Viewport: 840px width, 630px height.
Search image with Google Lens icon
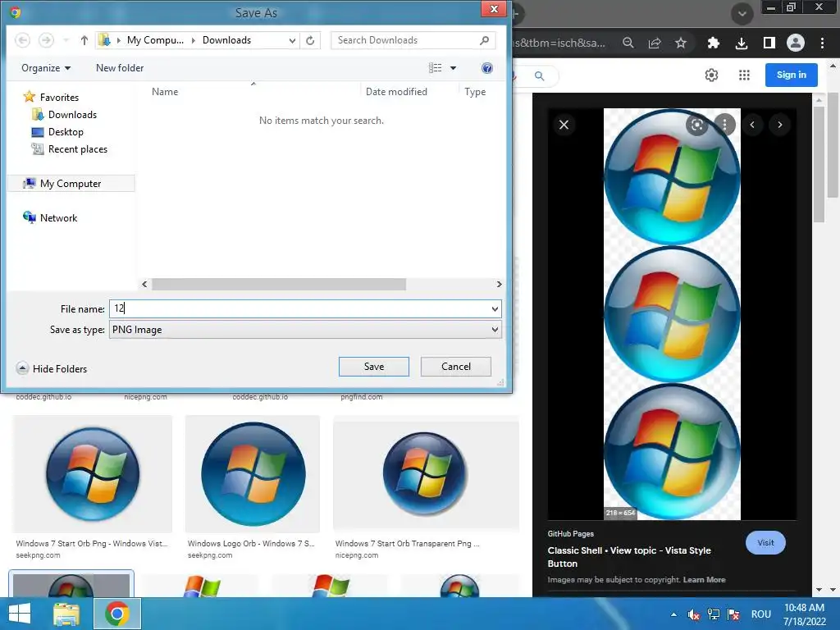(697, 125)
